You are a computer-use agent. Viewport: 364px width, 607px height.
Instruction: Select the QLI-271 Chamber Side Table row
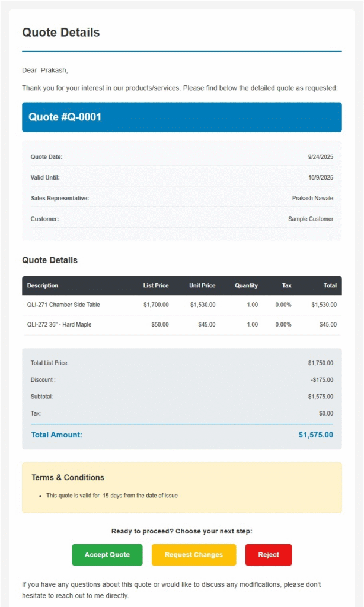tap(63, 305)
